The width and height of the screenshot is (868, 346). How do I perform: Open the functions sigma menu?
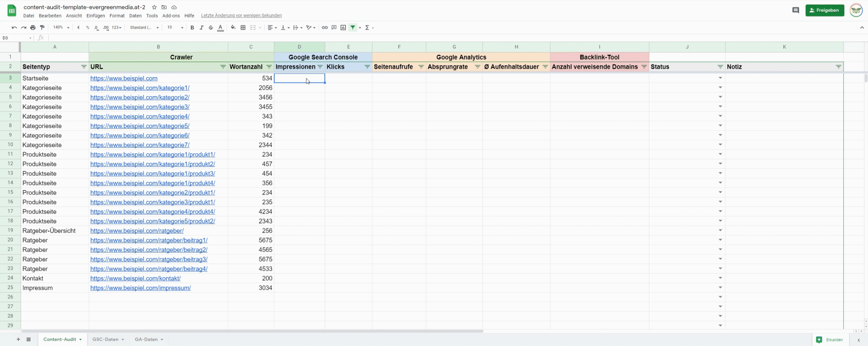point(369,27)
